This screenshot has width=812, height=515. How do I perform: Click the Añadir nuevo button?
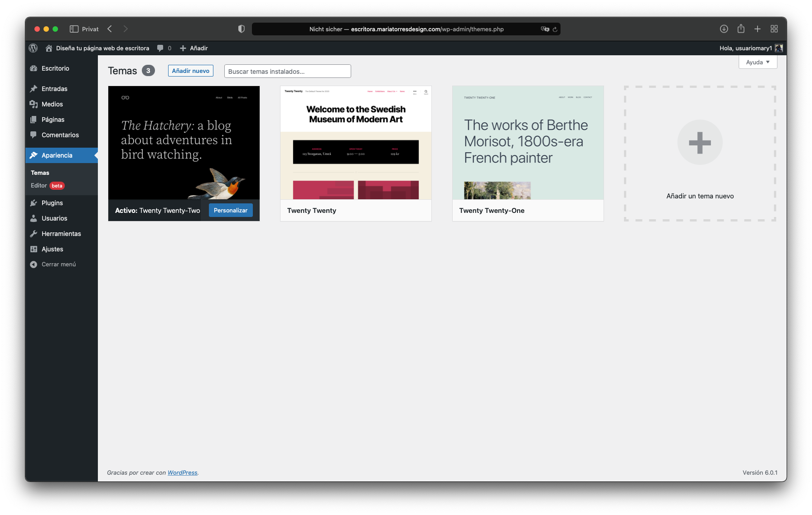pos(190,71)
